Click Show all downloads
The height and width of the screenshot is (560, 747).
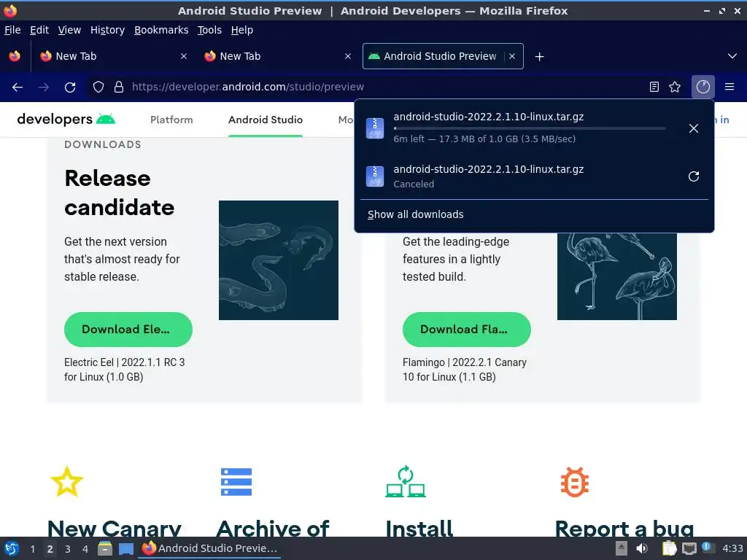[x=415, y=214]
